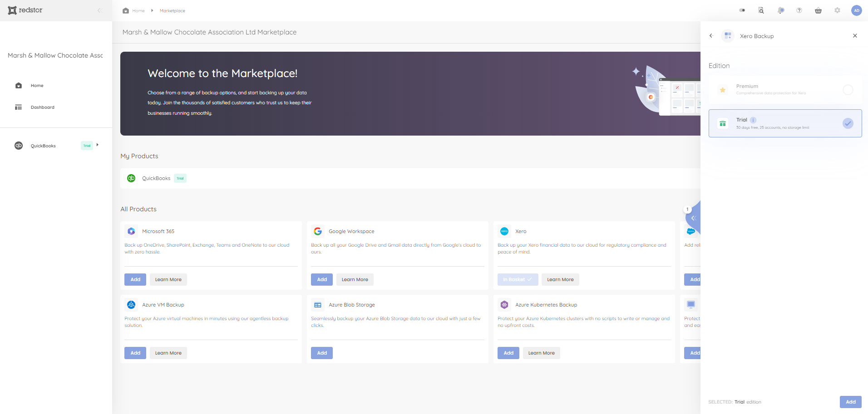The width and height of the screenshot is (868, 414).
Task: Click the Home house icon in sidebar
Action: coord(19,86)
